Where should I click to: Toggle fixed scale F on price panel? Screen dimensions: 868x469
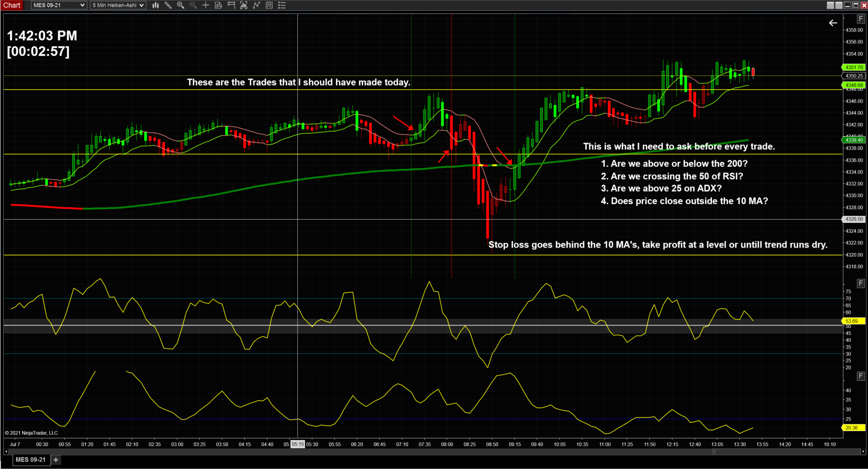[x=861, y=19]
